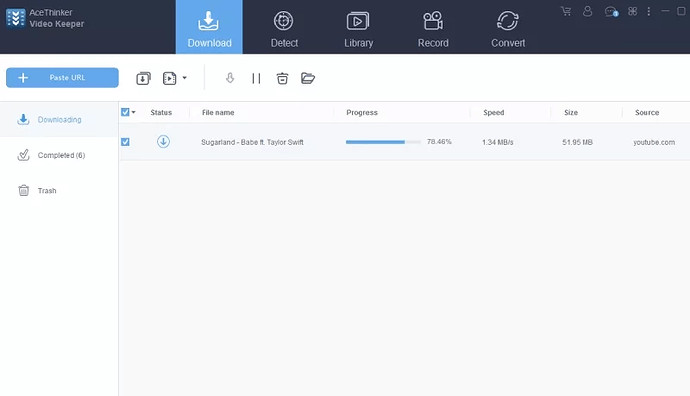Toggle the select-all checkbox in header
This screenshot has height=396, width=690.
click(x=125, y=112)
